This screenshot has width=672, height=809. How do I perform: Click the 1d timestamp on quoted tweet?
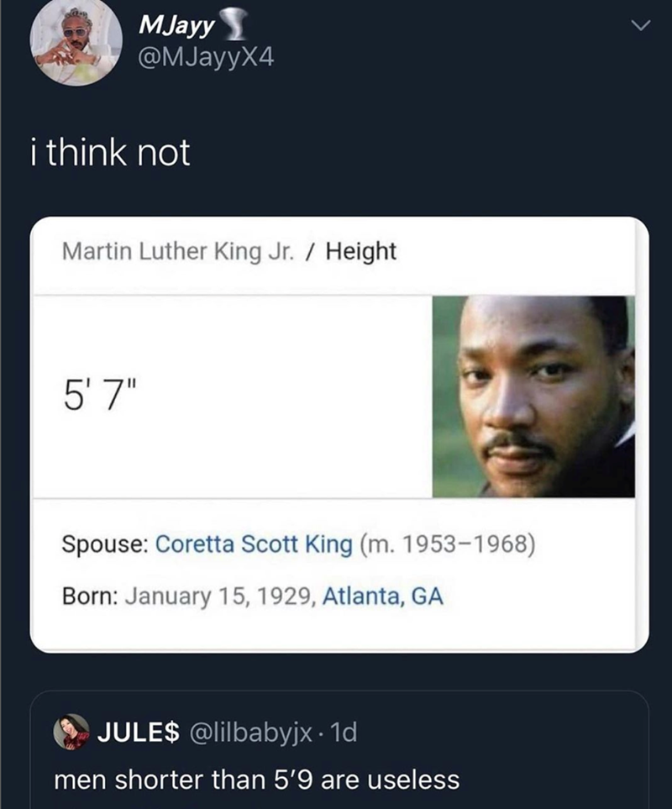click(343, 733)
